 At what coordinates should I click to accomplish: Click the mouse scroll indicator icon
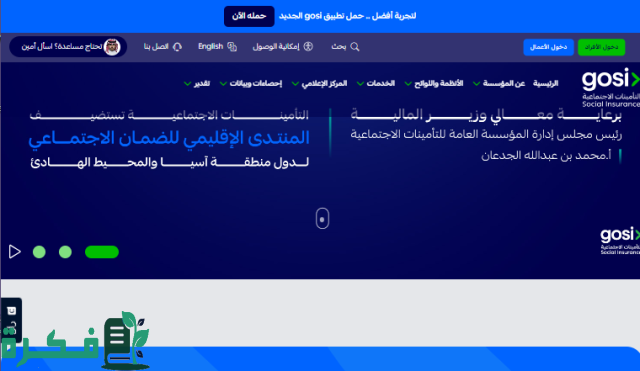[x=322, y=218]
